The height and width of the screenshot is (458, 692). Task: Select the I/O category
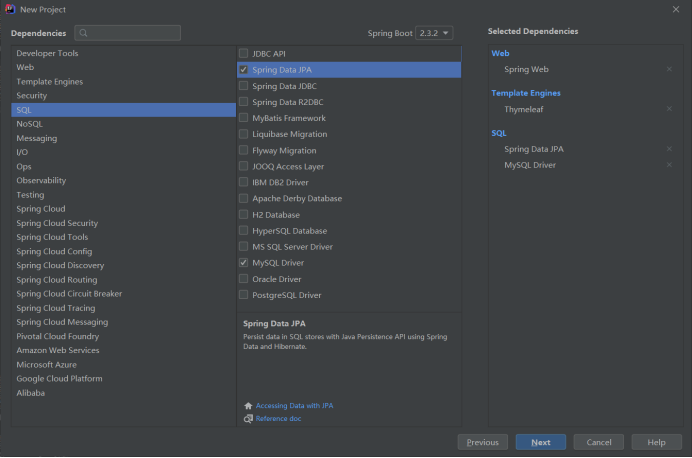(x=124, y=152)
